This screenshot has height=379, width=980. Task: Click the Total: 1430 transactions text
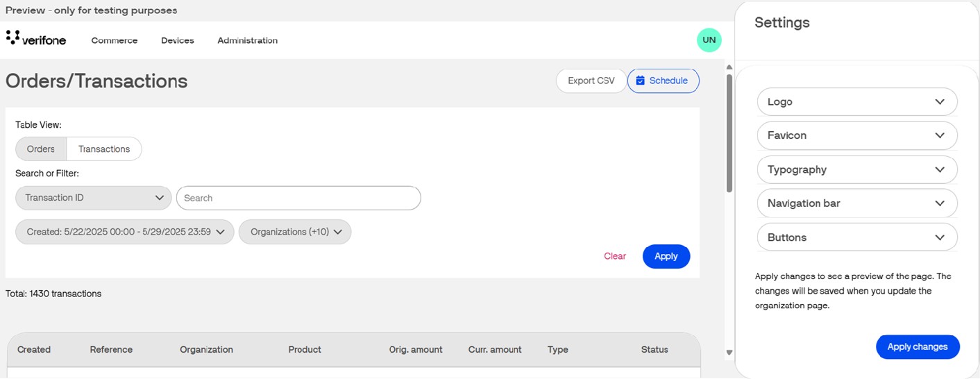coord(53,294)
